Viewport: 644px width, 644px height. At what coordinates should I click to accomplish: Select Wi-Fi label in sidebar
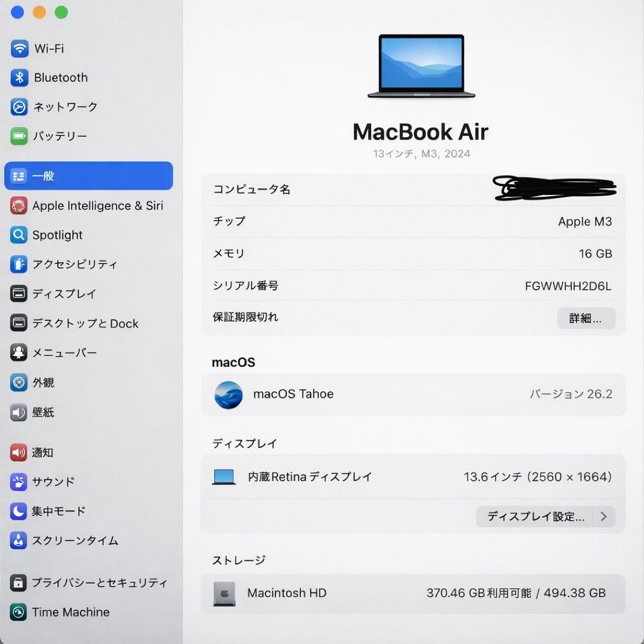[x=49, y=48]
